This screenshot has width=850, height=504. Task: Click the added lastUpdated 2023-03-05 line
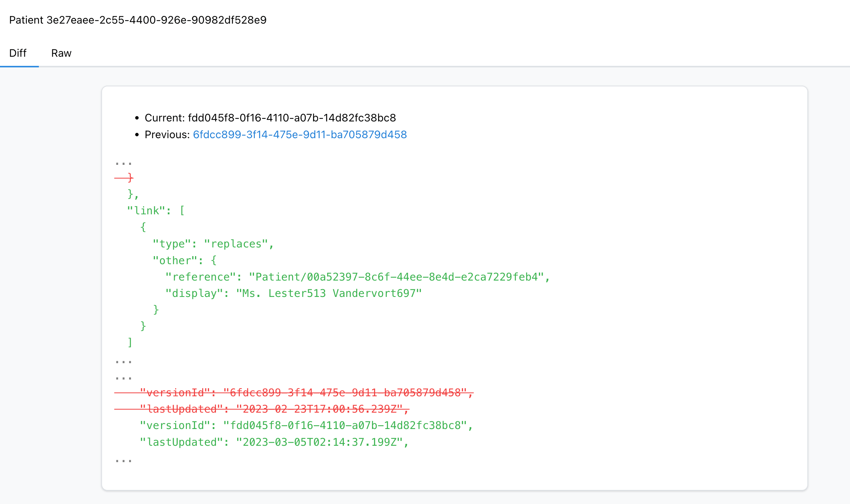pyautogui.click(x=274, y=442)
